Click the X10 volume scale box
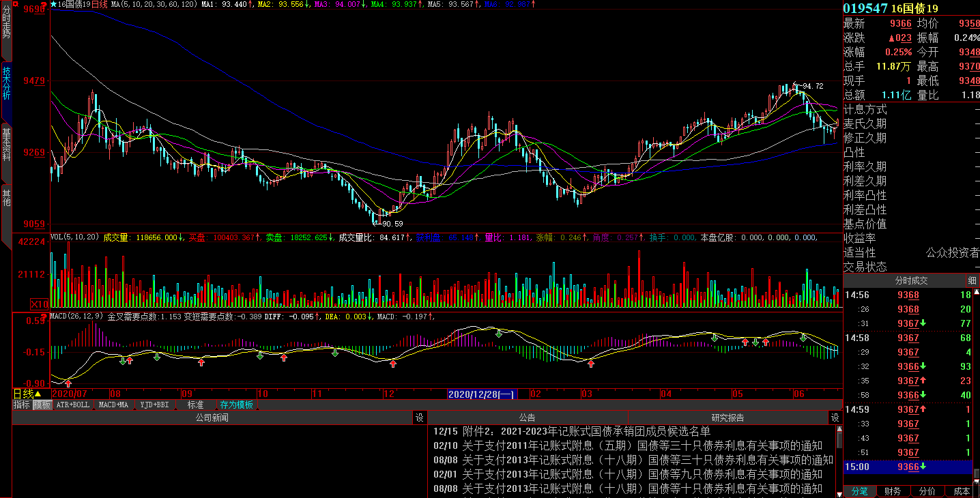This screenshot has width=980, height=498. (x=40, y=304)
